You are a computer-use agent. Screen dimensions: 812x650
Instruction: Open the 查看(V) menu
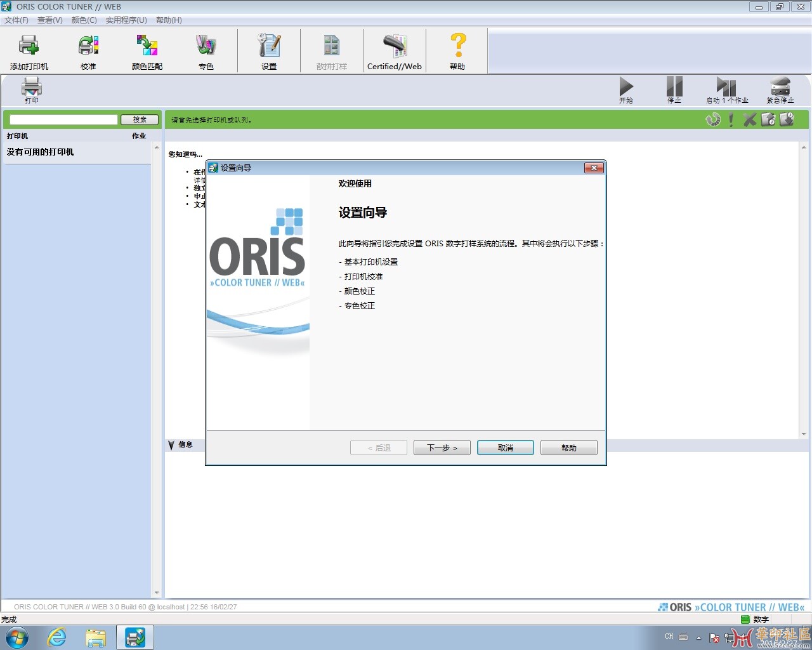point(50,20)
